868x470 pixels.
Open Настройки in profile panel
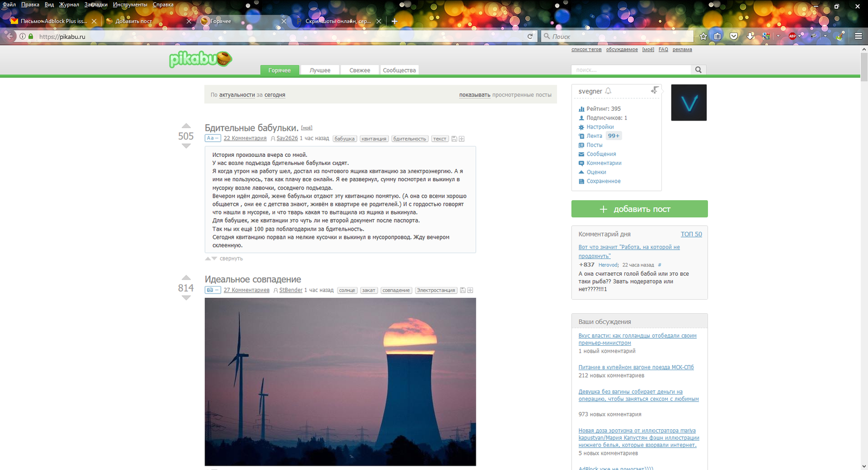coord(600,127)
